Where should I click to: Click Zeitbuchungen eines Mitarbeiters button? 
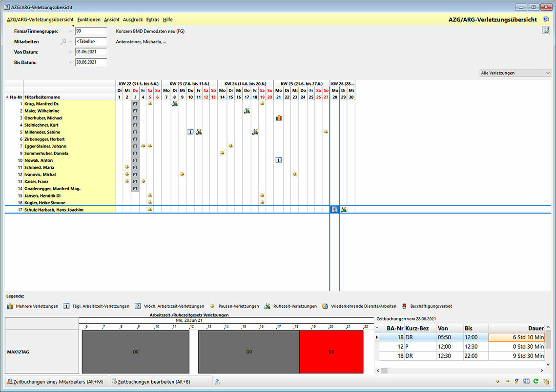click(55, 381)
